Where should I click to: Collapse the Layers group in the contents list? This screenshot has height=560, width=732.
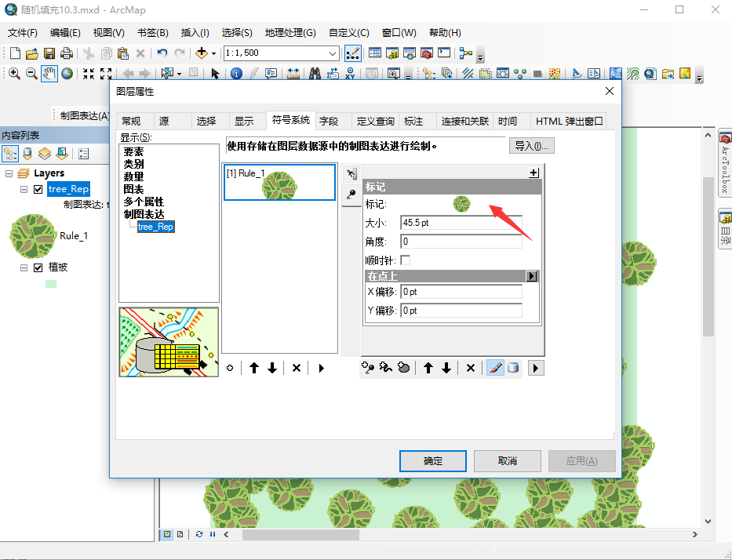click(9, 173)
